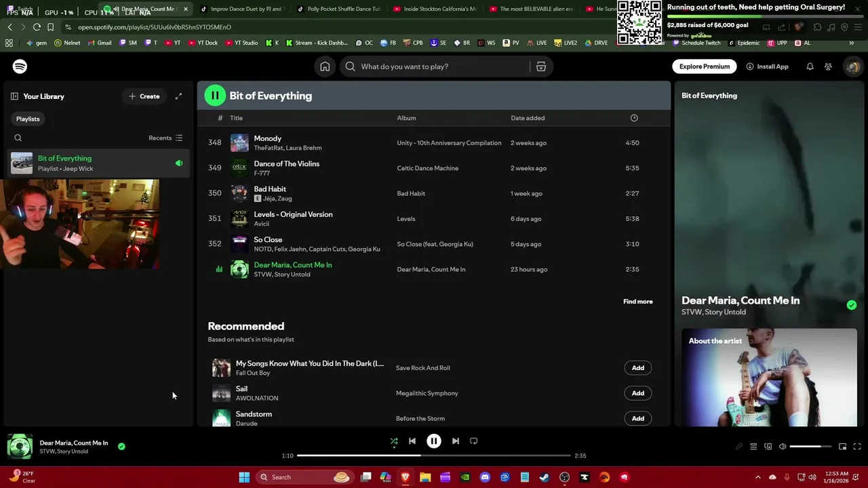Click the Spotify logo icon
868x488 pixels.
20,66
